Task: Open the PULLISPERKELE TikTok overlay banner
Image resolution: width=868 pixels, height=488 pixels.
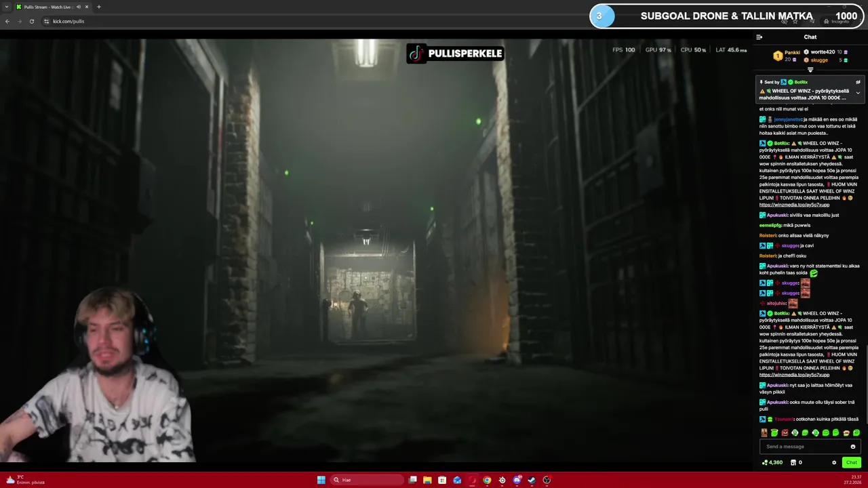Action: click(x=455, y=54)
